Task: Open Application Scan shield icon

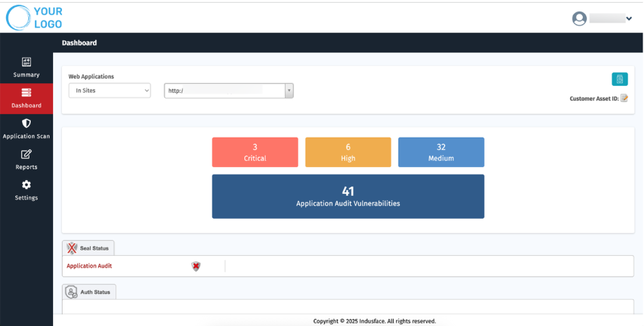Action: coord(26,123)
